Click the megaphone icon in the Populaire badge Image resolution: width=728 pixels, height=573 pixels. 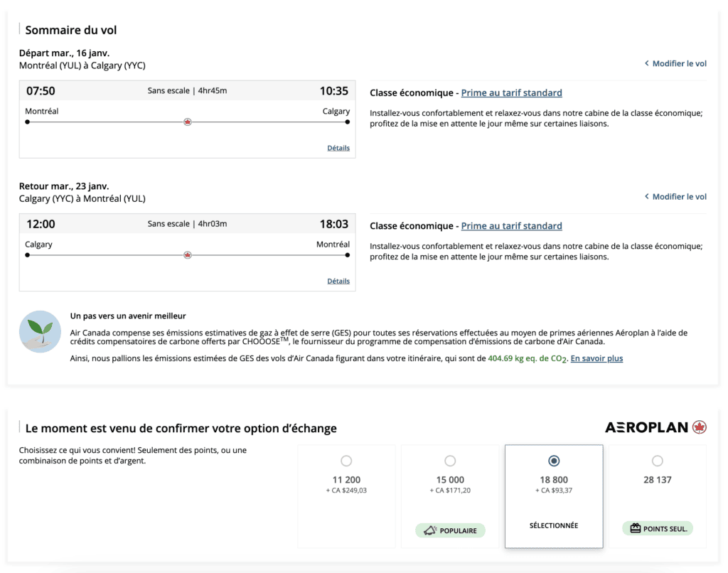click(x=429, y=530)
